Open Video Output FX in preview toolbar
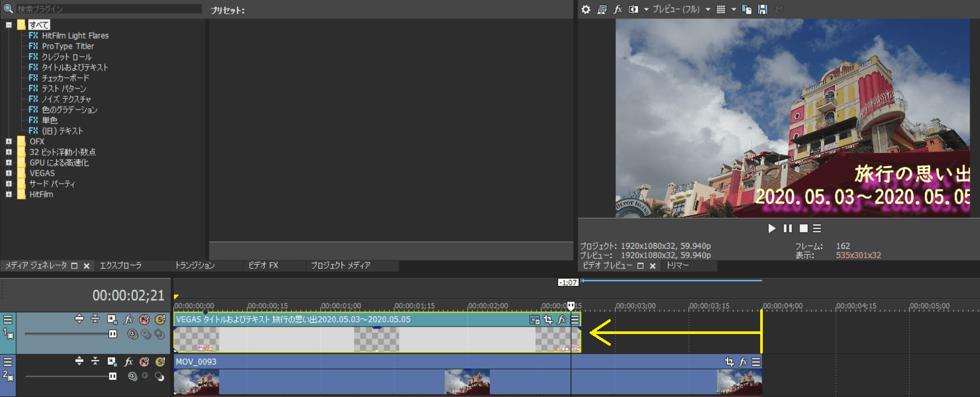Image resolution: width=980 pixels, height=397 pixels. 618,9
